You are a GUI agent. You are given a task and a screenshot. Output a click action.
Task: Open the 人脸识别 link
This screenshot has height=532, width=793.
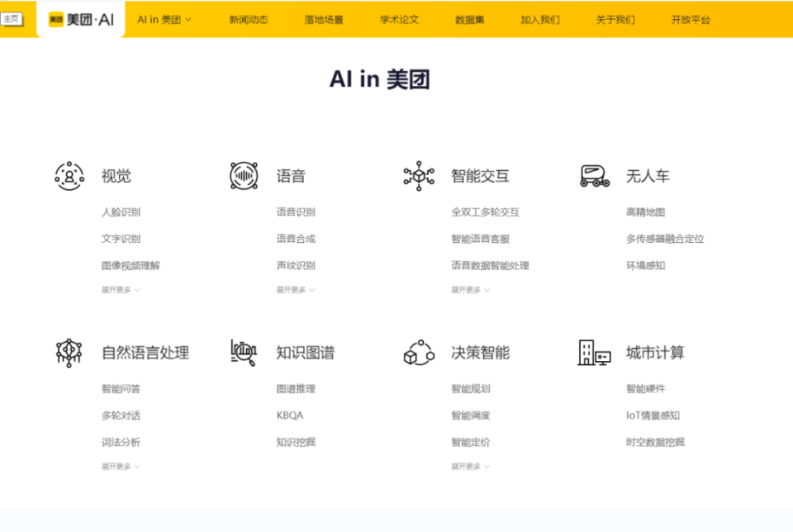click(121, 211)
